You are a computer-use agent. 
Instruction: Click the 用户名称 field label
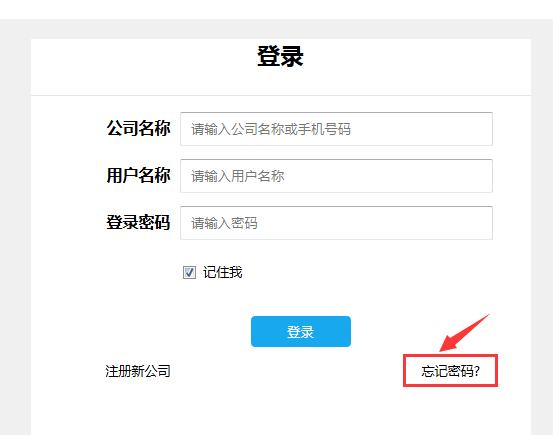[x=139, y=175]
